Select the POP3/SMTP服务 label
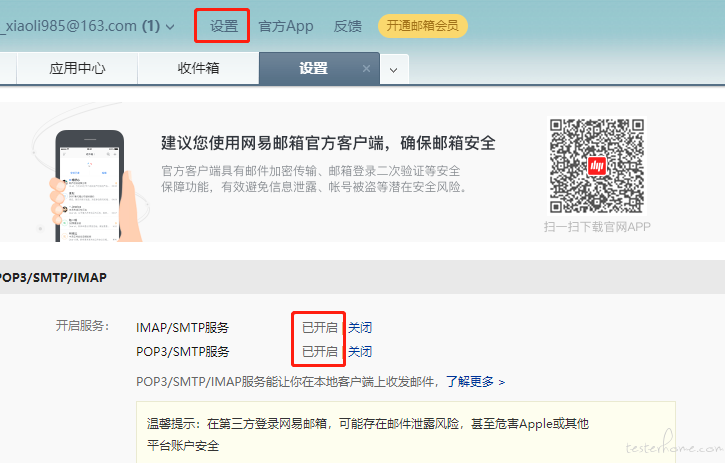Image resolution: width=725 pixels, height=463 pixels. [x=183, y=352]
